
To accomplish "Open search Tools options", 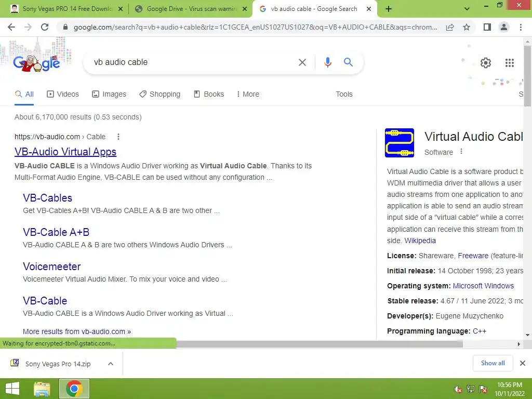I will 344,95.
